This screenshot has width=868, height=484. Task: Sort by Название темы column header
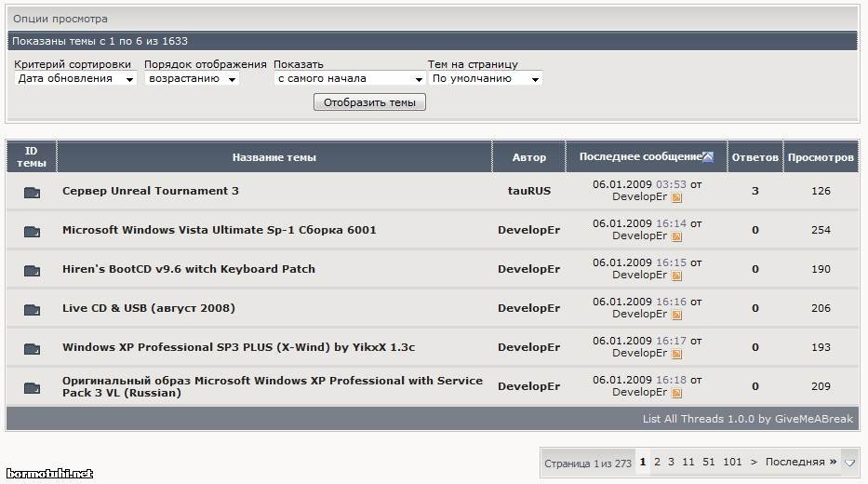(274, 157)
